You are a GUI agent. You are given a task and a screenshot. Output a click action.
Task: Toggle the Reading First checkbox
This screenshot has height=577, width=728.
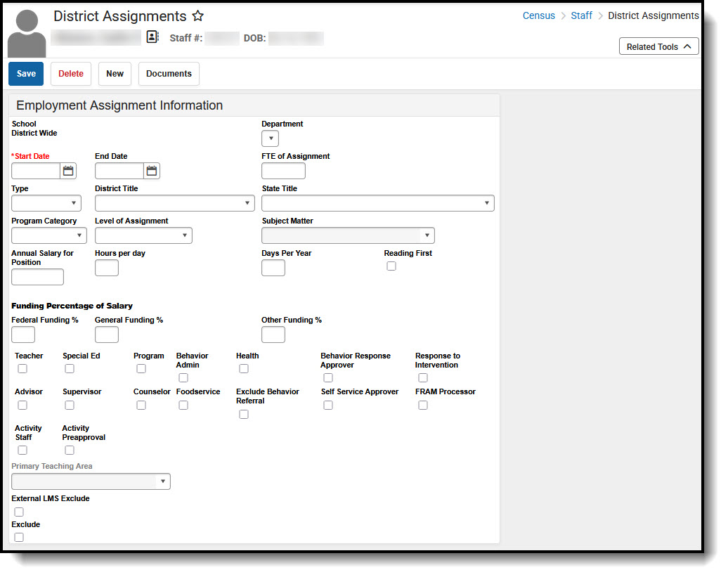coord(391,265)
